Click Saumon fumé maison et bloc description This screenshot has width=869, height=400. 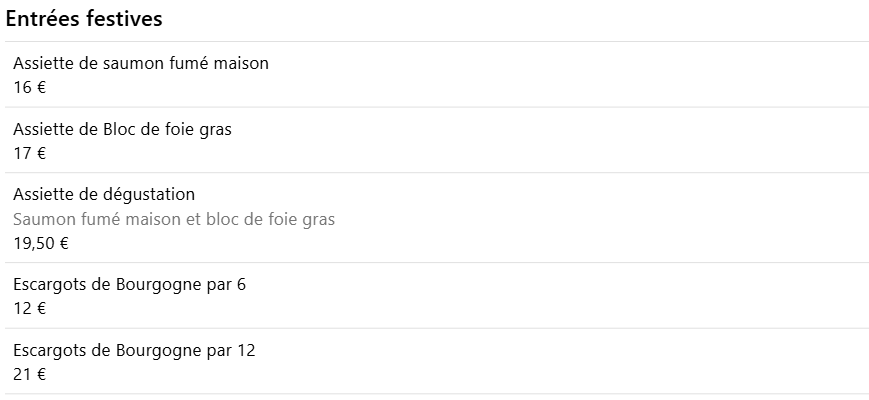174,219
